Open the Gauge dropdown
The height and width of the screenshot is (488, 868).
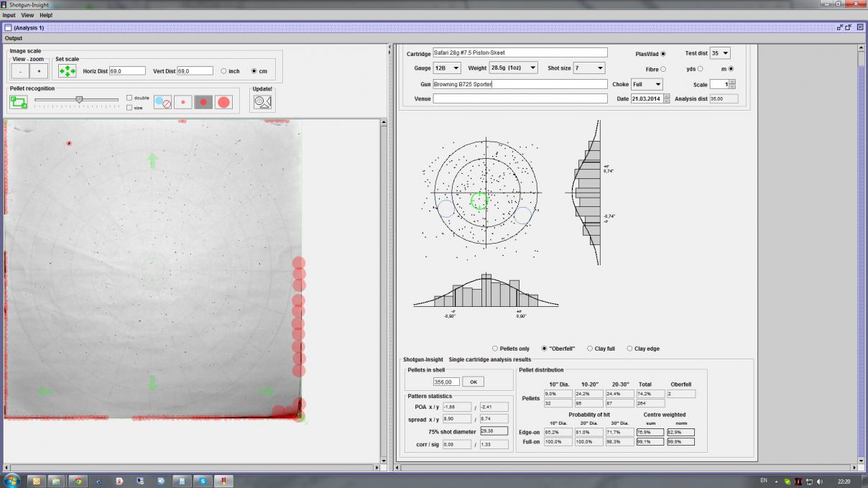click(447, 68)
